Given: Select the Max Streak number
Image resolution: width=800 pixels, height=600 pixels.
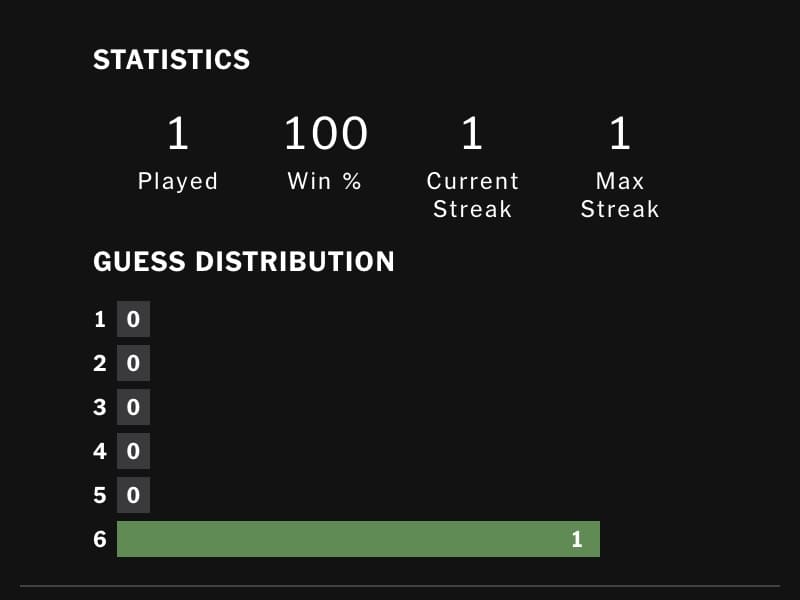Looking at the screenshot, I should pyautogui.click(x=620, y=133).
